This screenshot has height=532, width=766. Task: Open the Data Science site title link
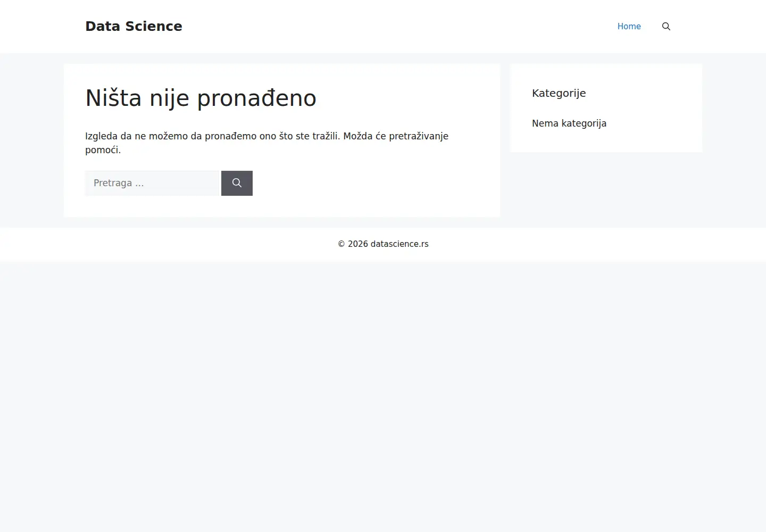(134, 27)
